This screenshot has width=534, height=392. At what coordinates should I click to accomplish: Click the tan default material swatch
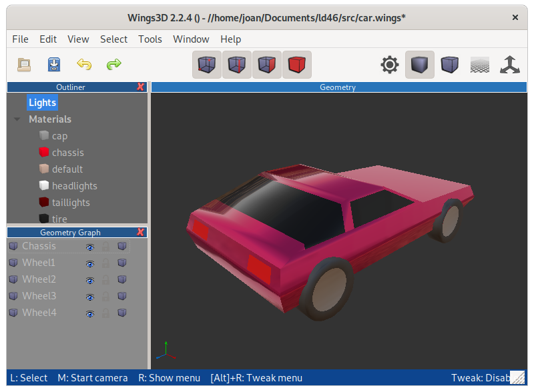[44, 169]
